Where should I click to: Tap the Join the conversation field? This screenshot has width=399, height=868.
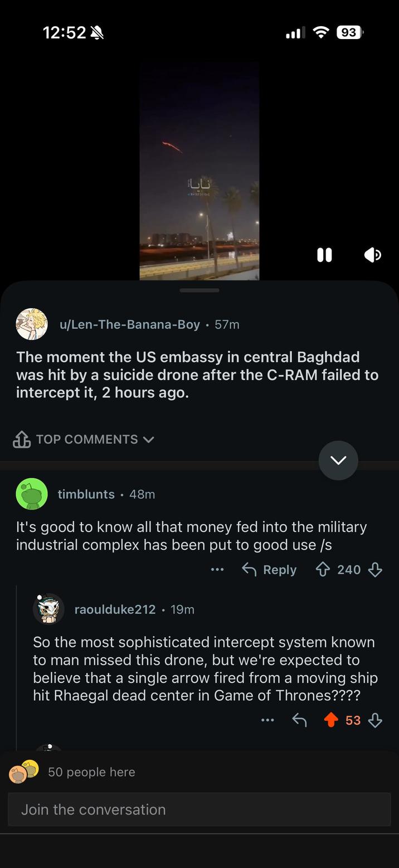pos(199,809)
